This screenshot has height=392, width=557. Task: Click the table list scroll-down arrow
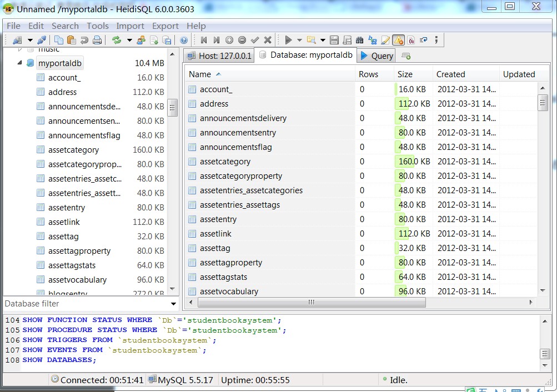[x=543, y=291]
